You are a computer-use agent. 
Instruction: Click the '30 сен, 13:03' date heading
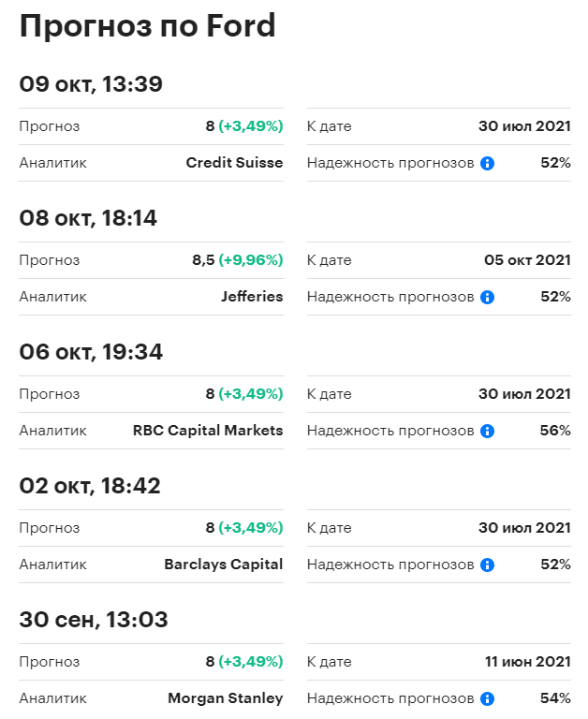pos(94,620)
